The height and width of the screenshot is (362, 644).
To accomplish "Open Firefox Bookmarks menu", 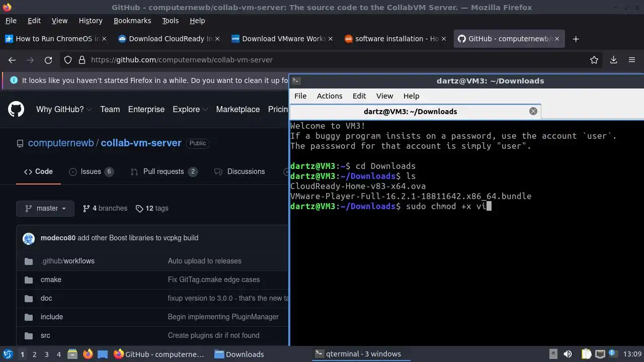I will click(132, 21).
